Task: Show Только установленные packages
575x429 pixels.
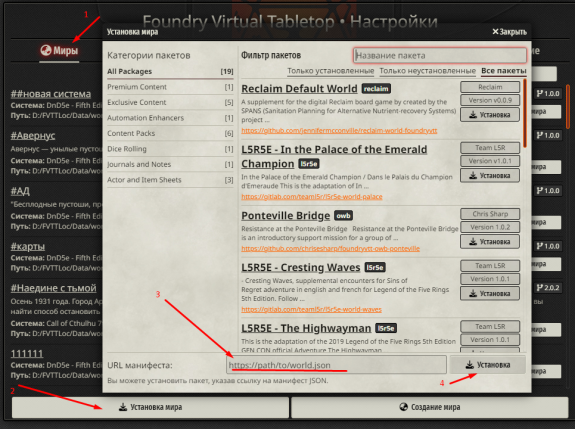Action: [330, 70]
